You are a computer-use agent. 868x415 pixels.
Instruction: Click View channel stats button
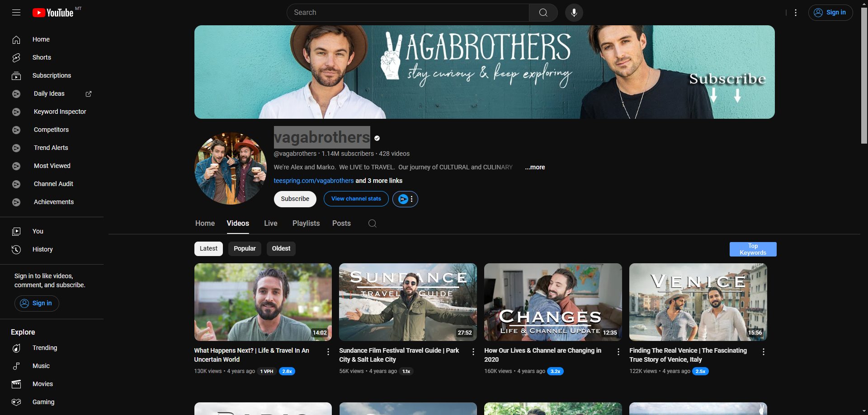pyautogui.click(x=356, y=199)
